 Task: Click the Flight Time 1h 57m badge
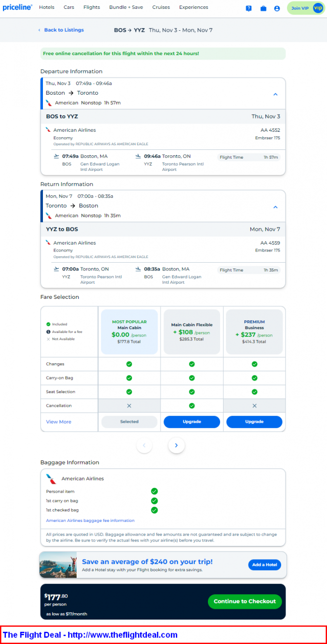click(249, 157)
